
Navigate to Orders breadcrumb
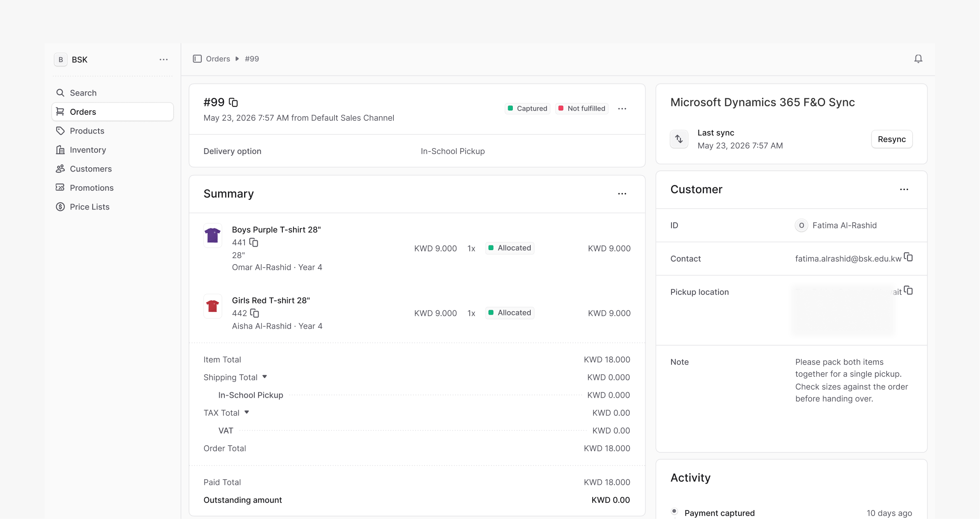click(218, 59)
